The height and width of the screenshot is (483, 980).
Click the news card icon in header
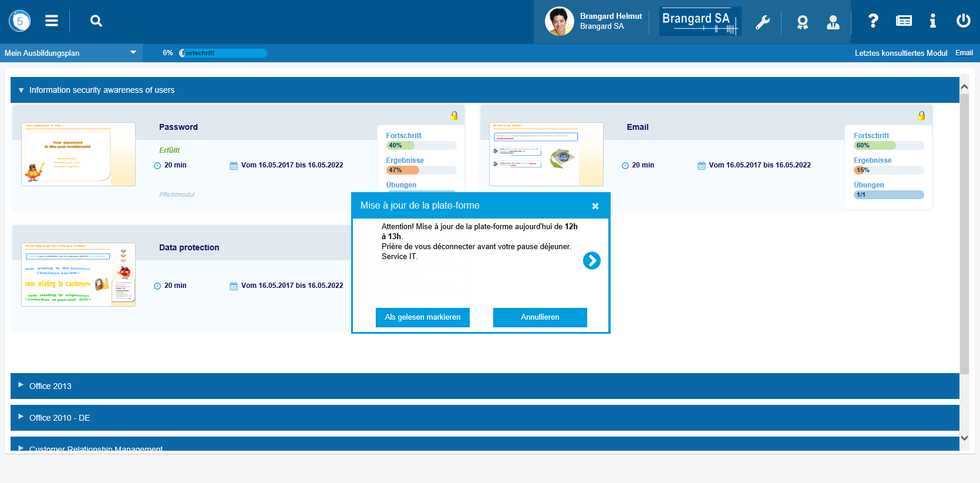point(904,21)
